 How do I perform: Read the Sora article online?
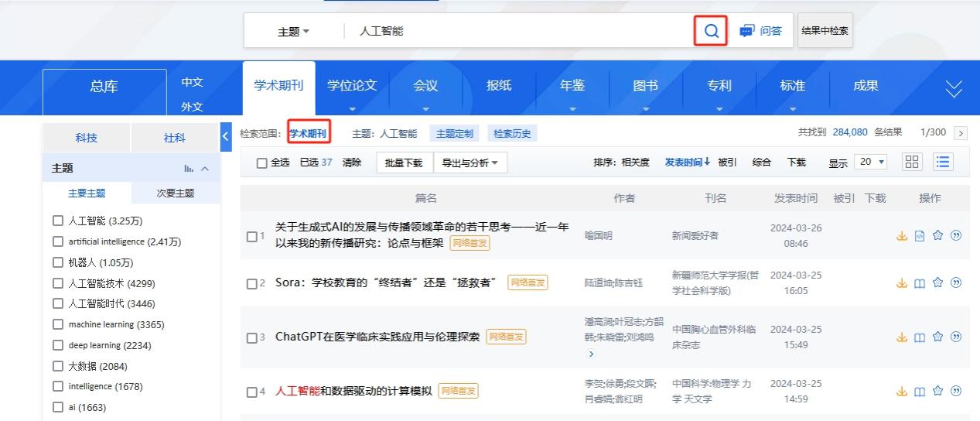920,283
